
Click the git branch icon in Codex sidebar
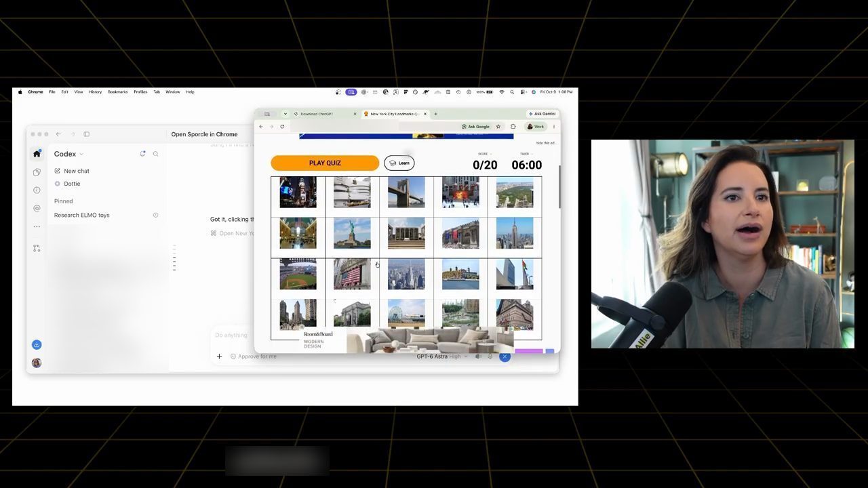[x=37, y=249]
